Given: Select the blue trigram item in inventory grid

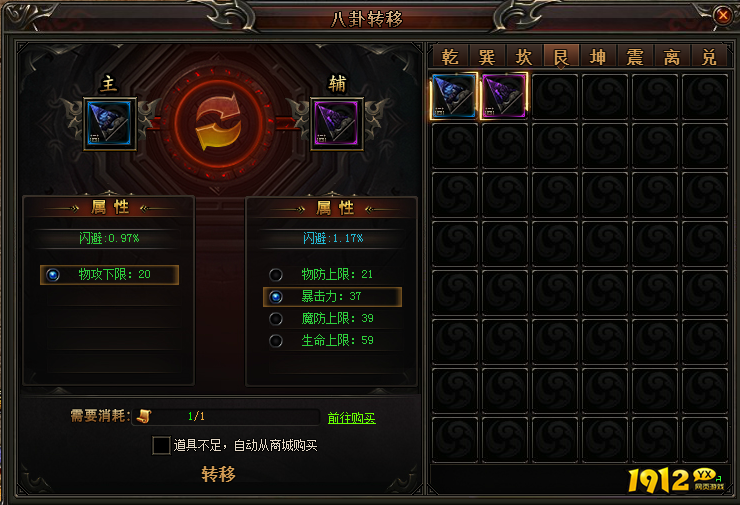Looking at the screenshot, I should [x=454, y=96].
